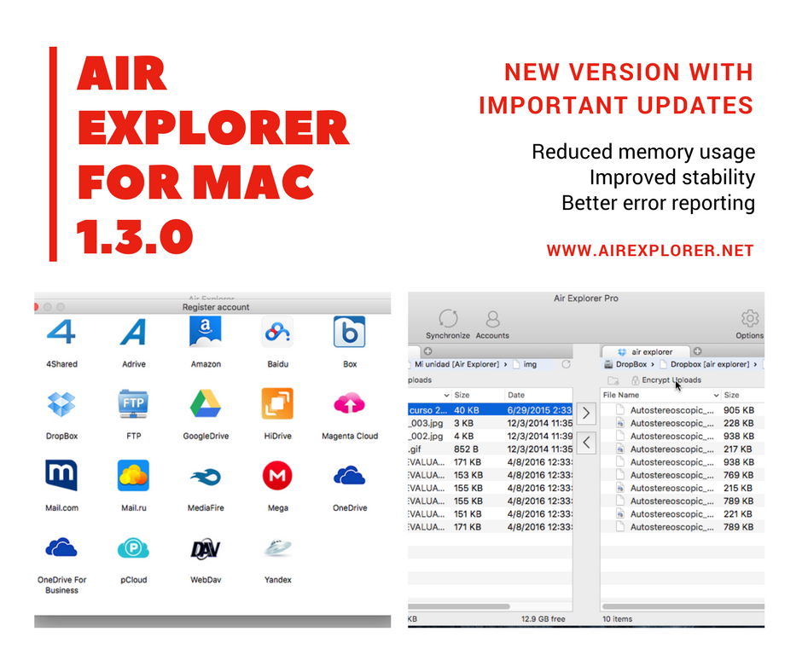Open the Options gear icon
This screenshot has height=672, width=802.
[x=749, y=320]
